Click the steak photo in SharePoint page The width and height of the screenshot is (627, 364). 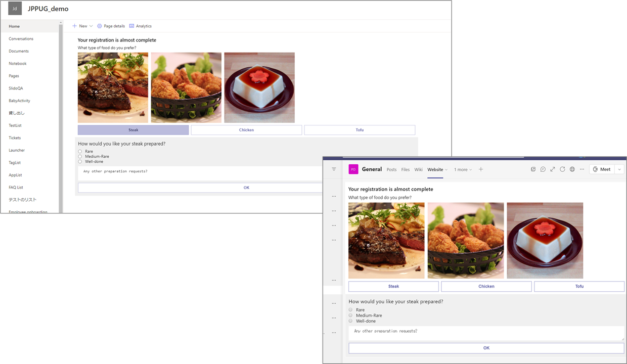(113, 87)
